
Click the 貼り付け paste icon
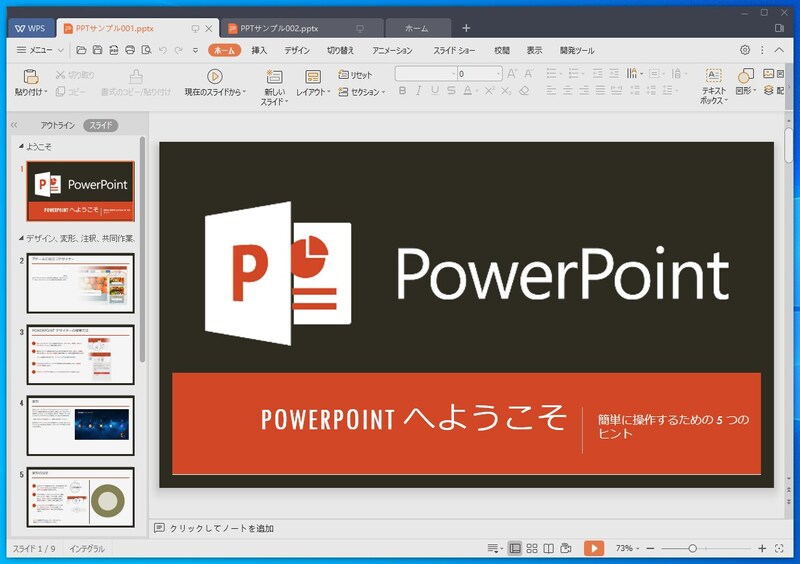(x=30, y=76)
